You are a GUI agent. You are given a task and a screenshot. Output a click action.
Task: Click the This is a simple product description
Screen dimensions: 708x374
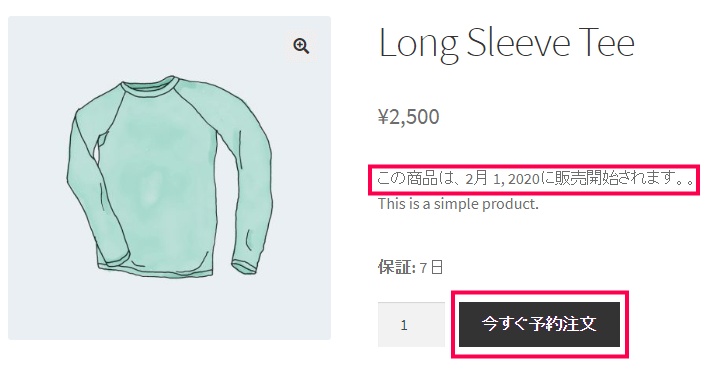[458, 204]
